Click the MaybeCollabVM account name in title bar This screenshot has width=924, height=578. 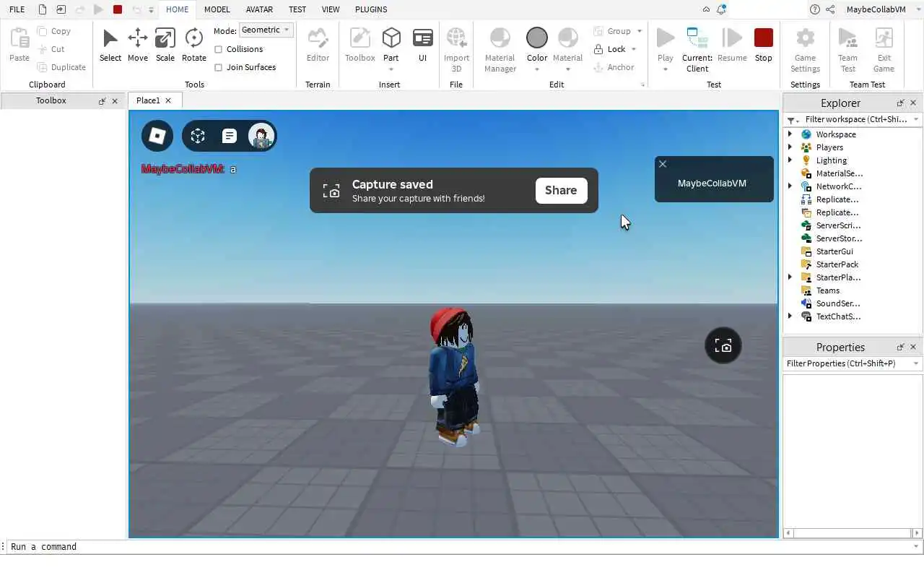[x=876, y=9]
